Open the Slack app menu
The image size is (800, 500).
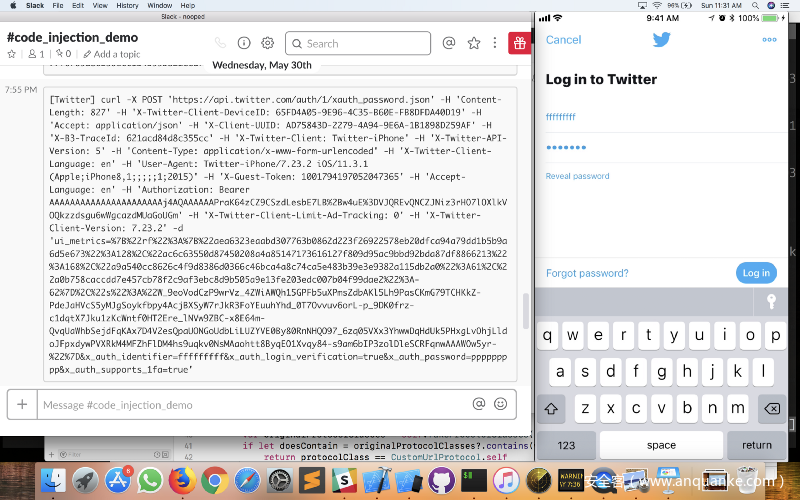(x=35, y=5)
